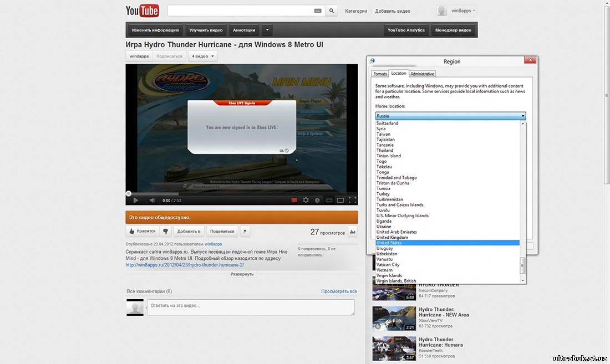610x364 pixels.
Task: Enter fullscreen video mode
Action: point(353,201)
